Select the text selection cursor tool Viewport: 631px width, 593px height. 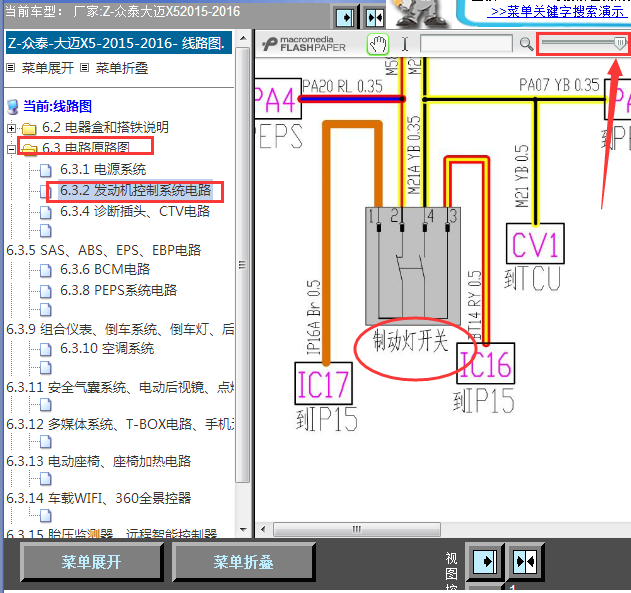tap(405, 44)
